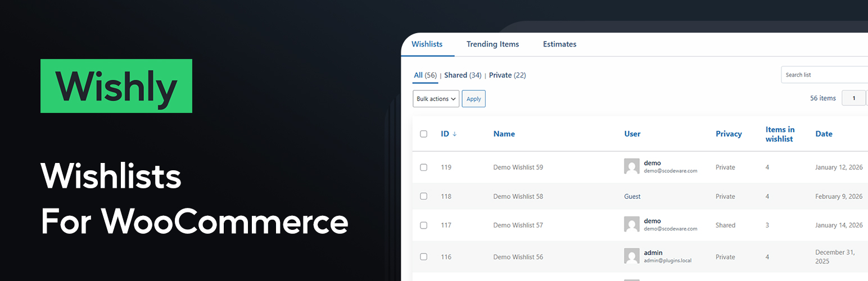
Task: Sort by the Privacy column header
Action: coord(729,134)
